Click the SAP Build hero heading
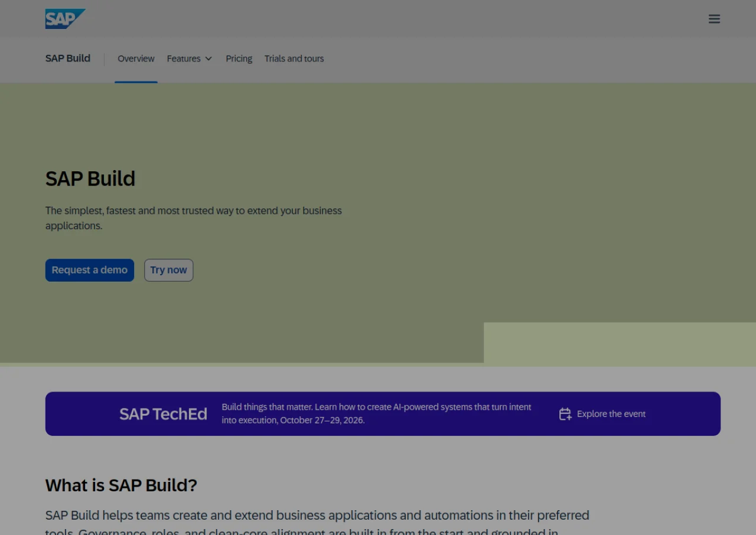The height and width of the screenshot is (535, 756). (x=90, y=178)
